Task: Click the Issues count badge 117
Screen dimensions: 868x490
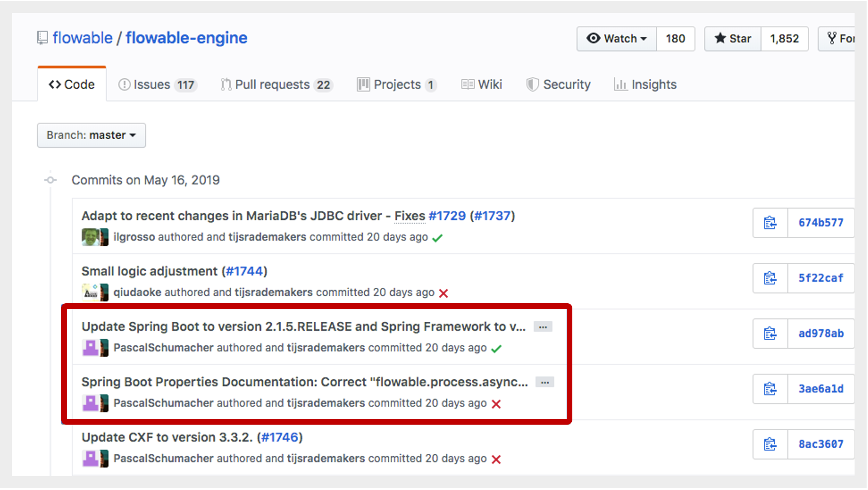Action: pos(186,85)
